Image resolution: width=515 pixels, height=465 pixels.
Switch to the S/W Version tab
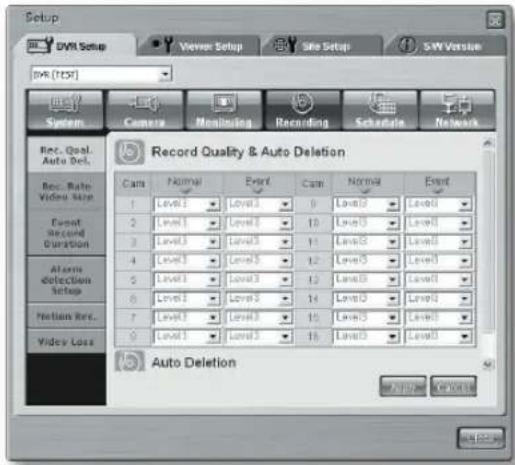446,46
